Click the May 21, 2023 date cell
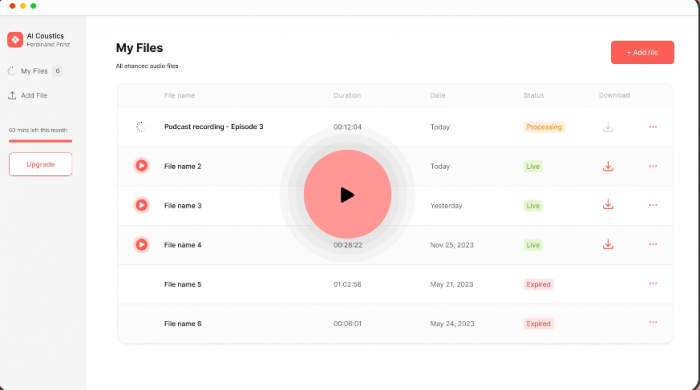 click(x=452, y=284)
